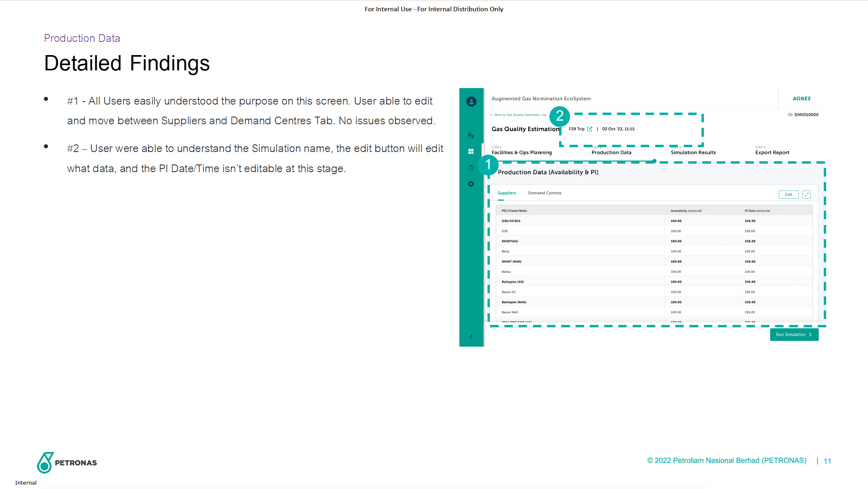Switch to the Demand Centres tab
868x489 pixels.
coord(545,193)
